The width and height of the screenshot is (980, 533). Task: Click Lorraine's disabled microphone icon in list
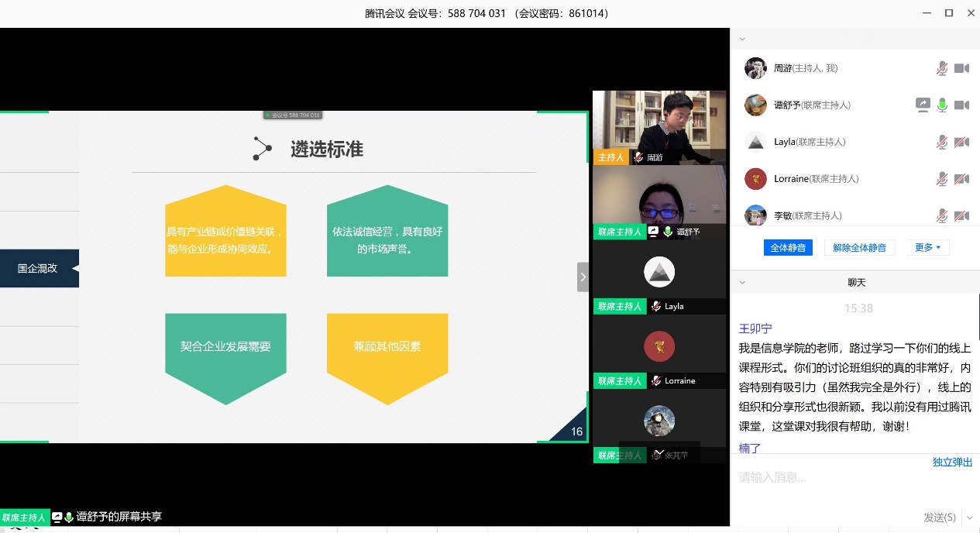point(942,179)
